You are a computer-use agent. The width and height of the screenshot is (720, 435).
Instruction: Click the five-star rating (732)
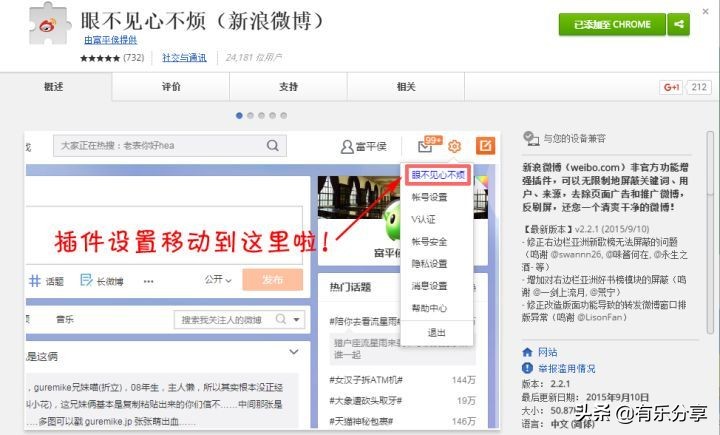coord(112,58)
